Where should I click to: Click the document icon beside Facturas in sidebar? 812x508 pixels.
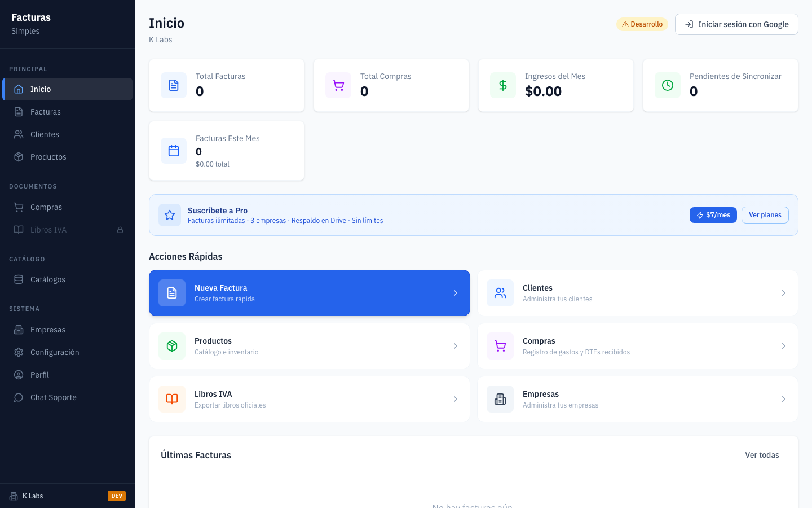pos(19,112)
